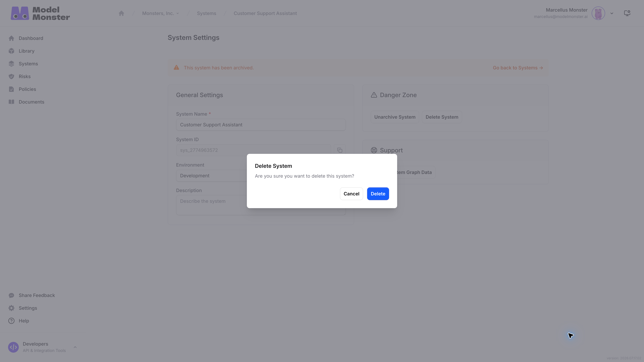Click the Delete System dialog title
The height and width of the screenshot is (362, 644).
click(273, 166)
